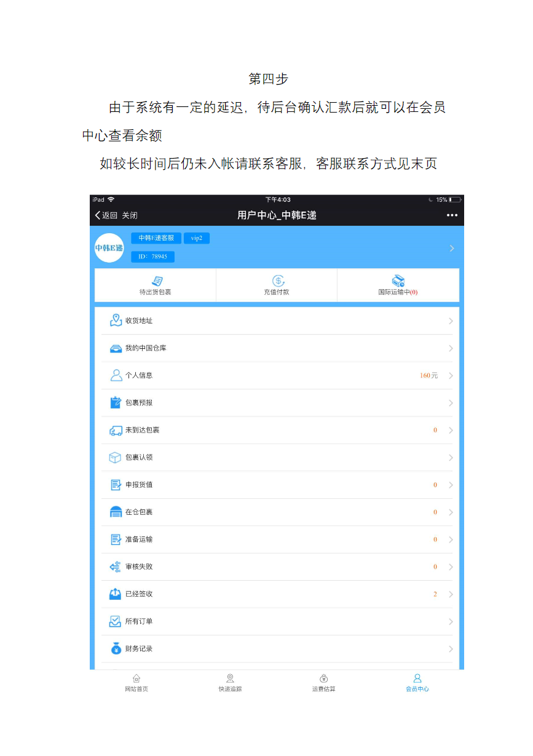Image resolution: width=533 pixels, height=756 pixels.
Task: Switch to 网站首页 tab
Action: [136, 683]
